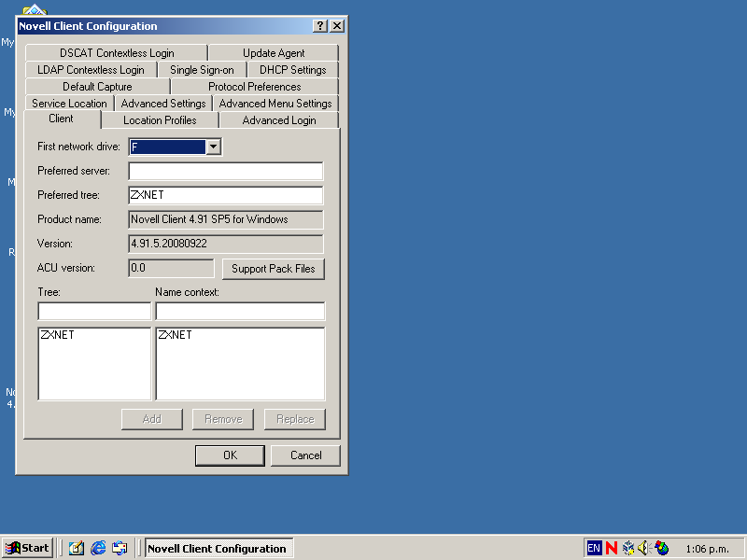This screenshot has height=560, width=747.
Task: Switch to DSCAT Contextless Login tab
Action: [117, 53]
